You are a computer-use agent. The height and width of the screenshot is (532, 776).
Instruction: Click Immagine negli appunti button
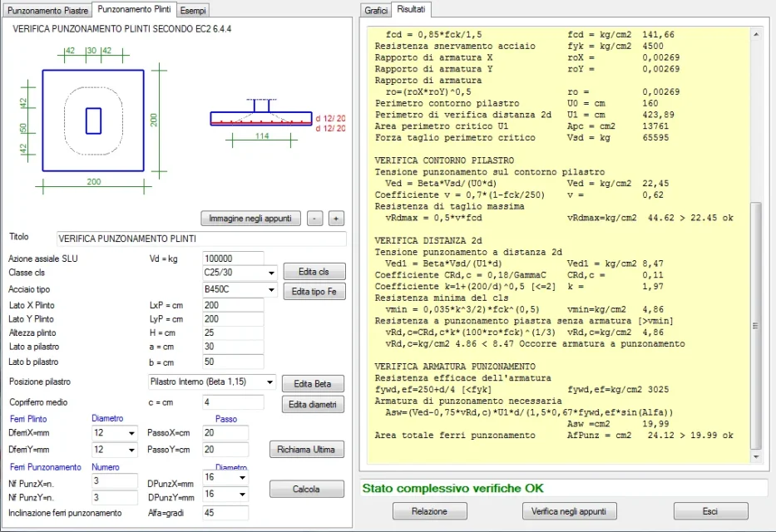coord(250,219)
